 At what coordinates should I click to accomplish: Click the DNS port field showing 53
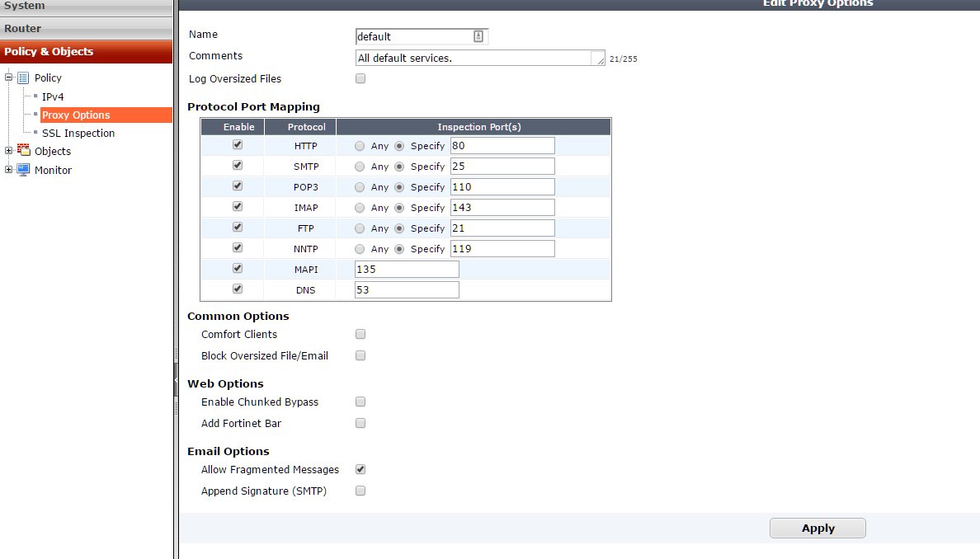point(407,289)
